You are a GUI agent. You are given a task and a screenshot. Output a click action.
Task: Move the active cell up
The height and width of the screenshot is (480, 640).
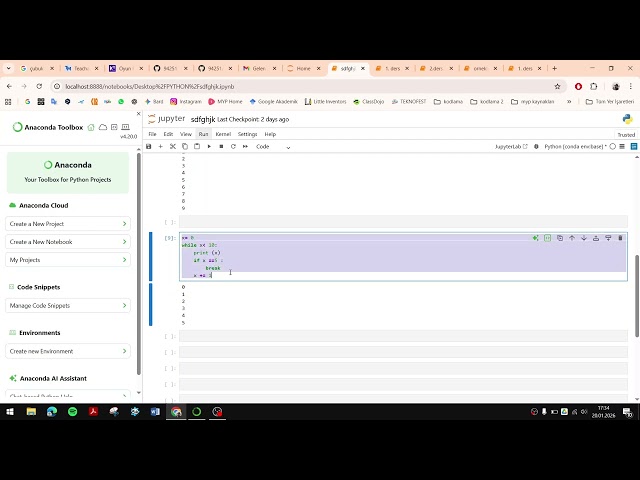point(572,238)
